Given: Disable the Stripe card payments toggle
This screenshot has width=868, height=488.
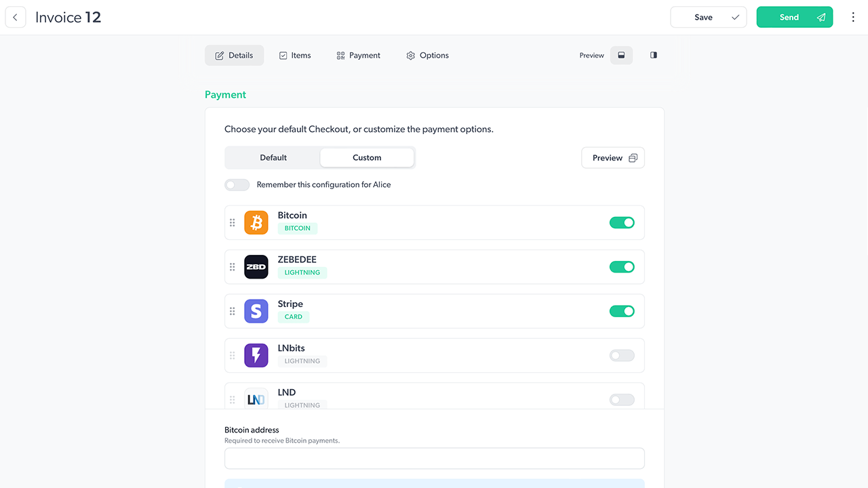Looking at the screenshot, I should click(622, 311).
